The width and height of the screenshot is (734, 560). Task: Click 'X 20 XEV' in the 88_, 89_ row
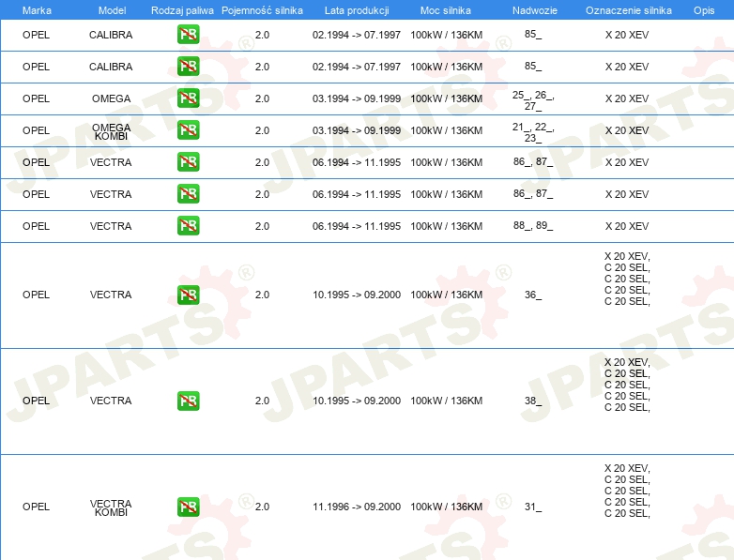627,226
